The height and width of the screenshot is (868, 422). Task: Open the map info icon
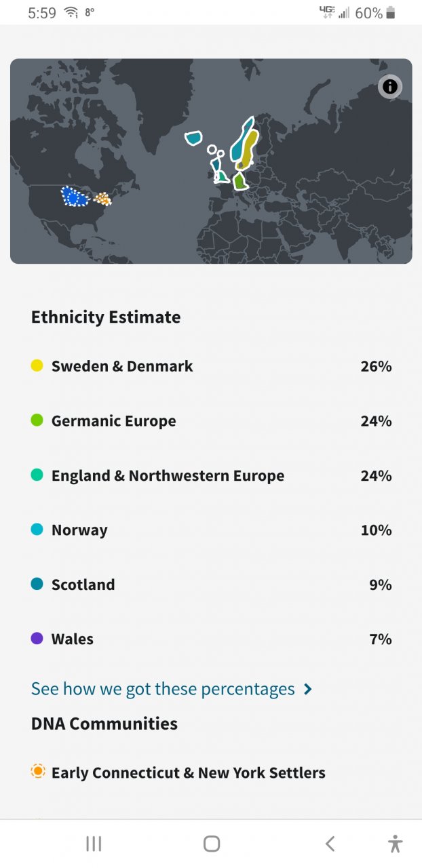coord(389,87)
